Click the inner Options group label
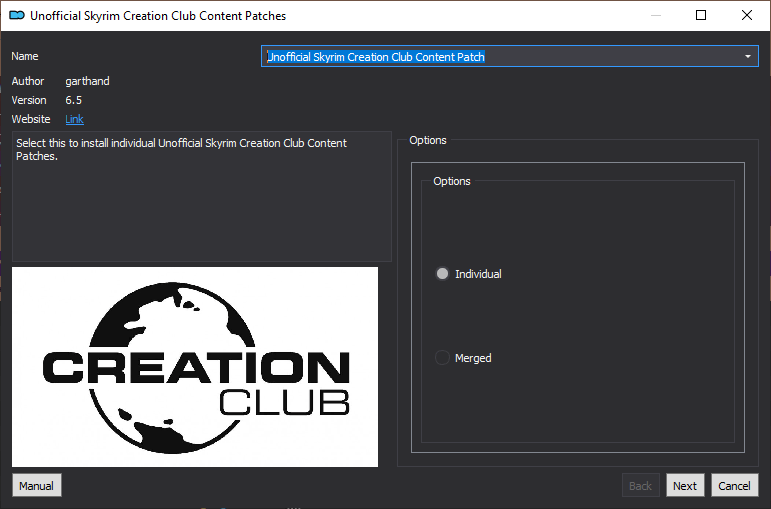 click(451, 181)
